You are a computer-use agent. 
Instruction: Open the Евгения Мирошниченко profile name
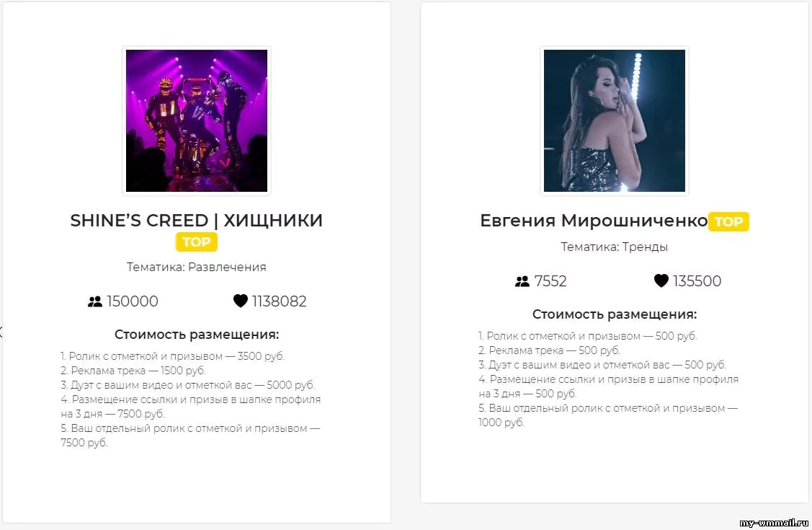point(594,221)
